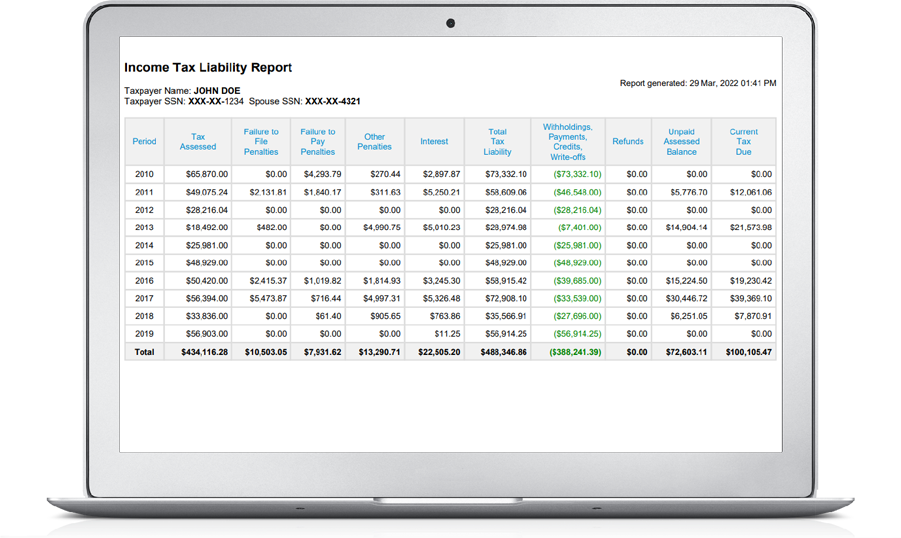The height and width of the screenshot is (538, 901).
Task: Select unpaid balance value $30,446.72
Action: click(x=687, y=298)
